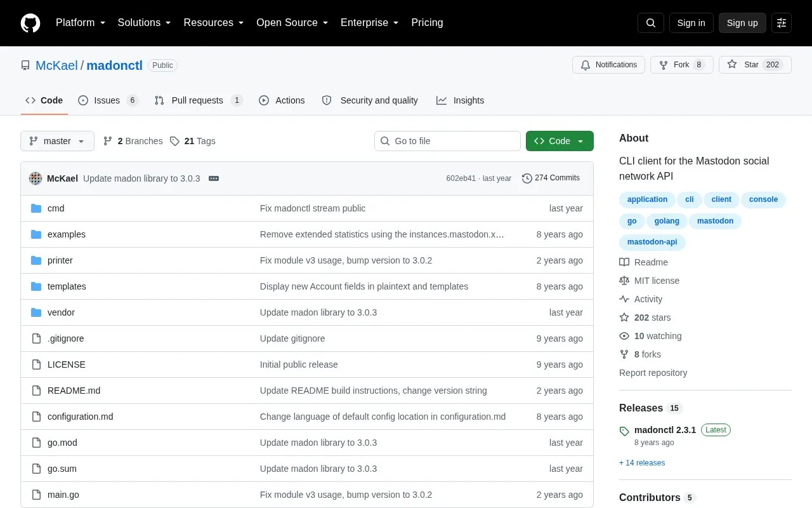This screenshot has width=812, height=508.
Task: View the 2 Branches link
Action: [133, 141]
